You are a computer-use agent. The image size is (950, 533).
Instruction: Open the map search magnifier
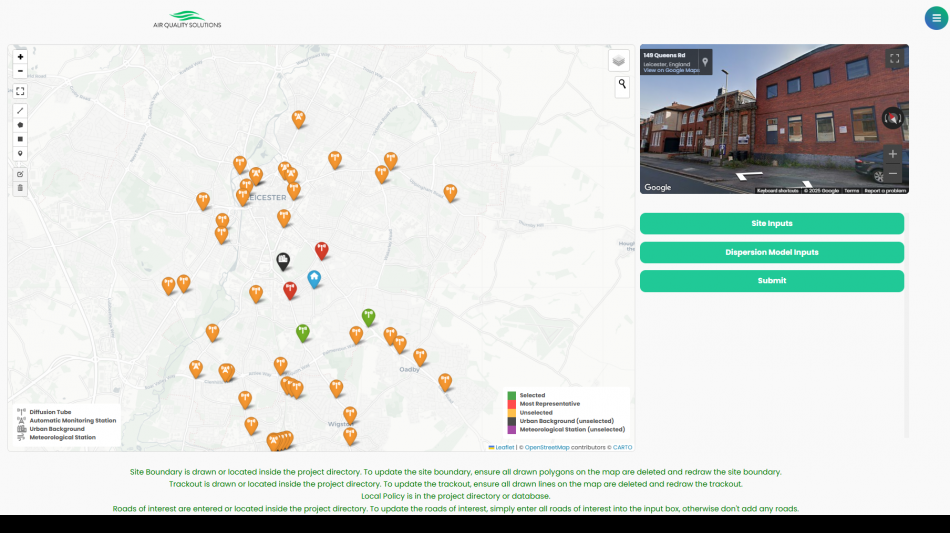click(x=622, y=86)
